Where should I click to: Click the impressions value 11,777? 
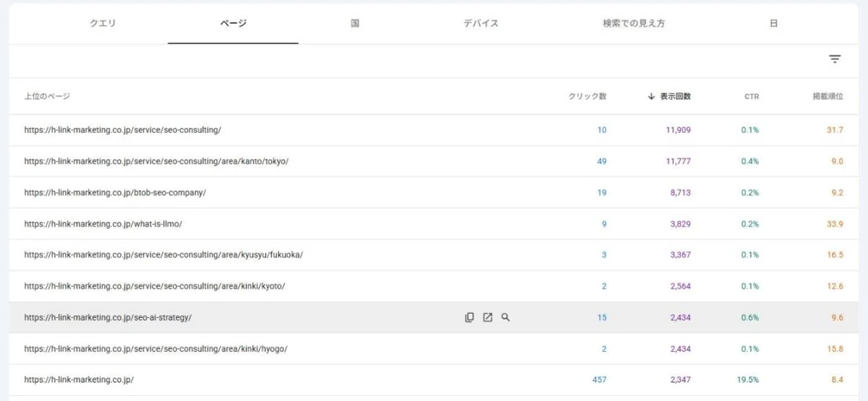point(678,161)
